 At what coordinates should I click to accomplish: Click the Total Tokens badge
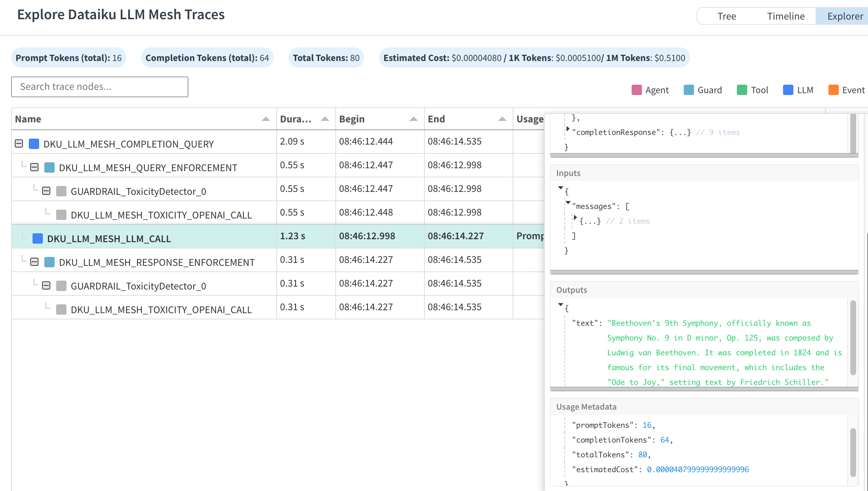pos(326,58)
